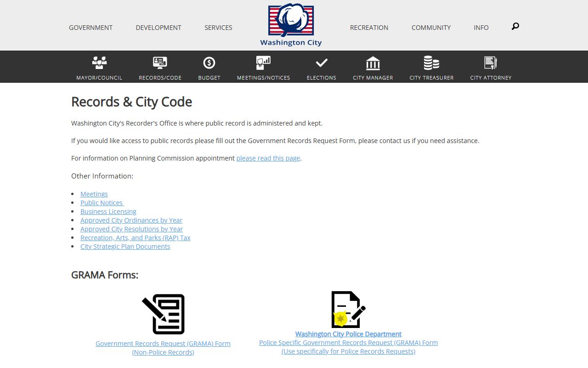Open the Meetings/Notices presentation icon
This screenshot has height=368, width=588.
point(263,63)
